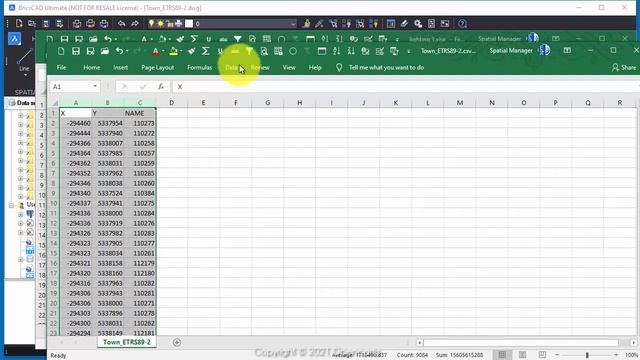The height and width of the screenshot is (360, 640).
Task: Click the BricsCAD New drawing icon
Action: (x=19, y=24)
